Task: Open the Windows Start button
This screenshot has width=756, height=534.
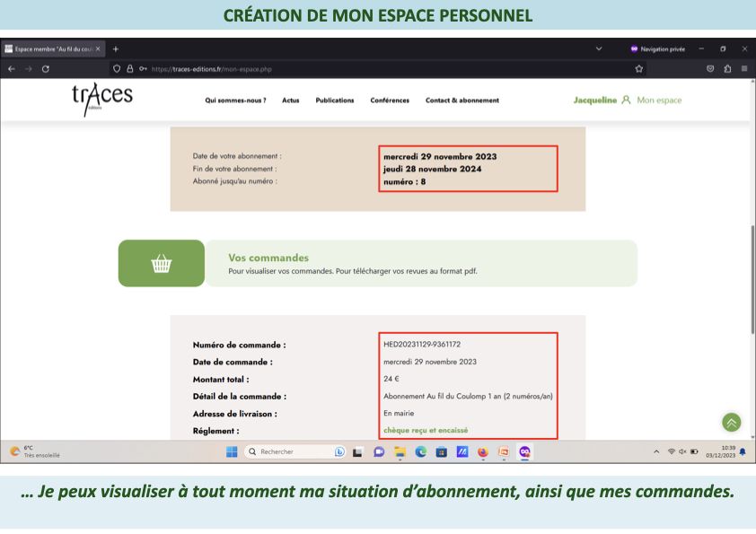Action: [232, 451]
